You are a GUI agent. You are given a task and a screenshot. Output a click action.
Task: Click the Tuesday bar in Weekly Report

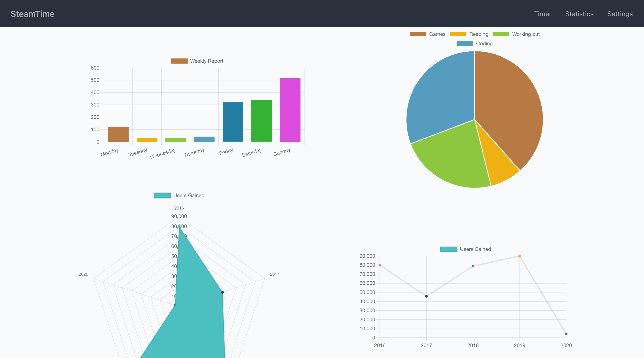(x=147, y=140)
